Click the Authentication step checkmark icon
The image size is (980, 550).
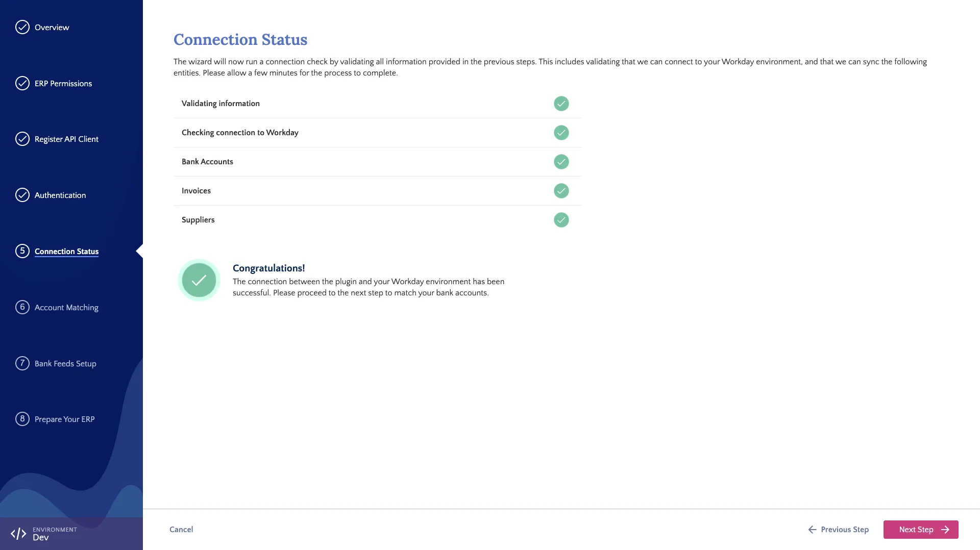click(x=22, y=195)
